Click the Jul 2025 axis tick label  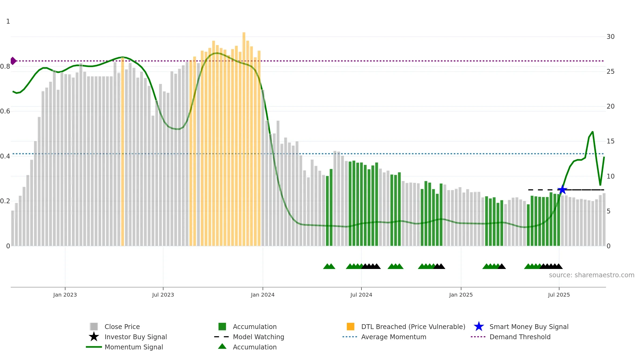[559, 295]
